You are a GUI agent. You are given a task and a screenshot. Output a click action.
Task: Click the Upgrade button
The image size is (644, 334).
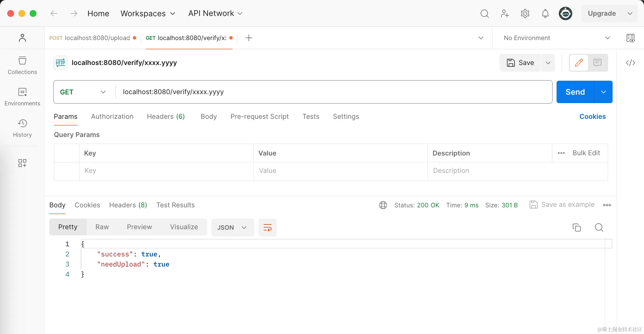602,13
